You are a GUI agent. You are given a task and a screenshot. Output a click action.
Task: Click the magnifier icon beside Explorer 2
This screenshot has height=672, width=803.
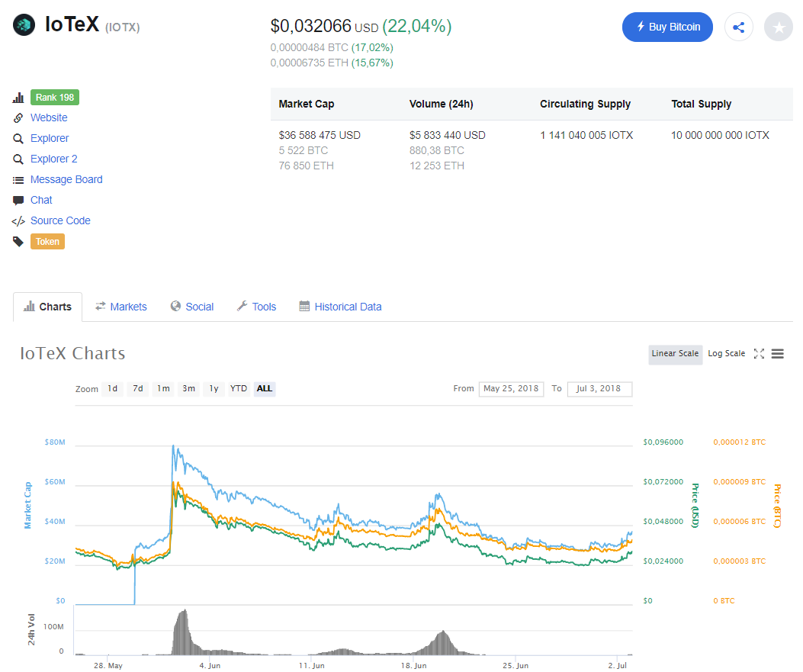coord(18,159)
